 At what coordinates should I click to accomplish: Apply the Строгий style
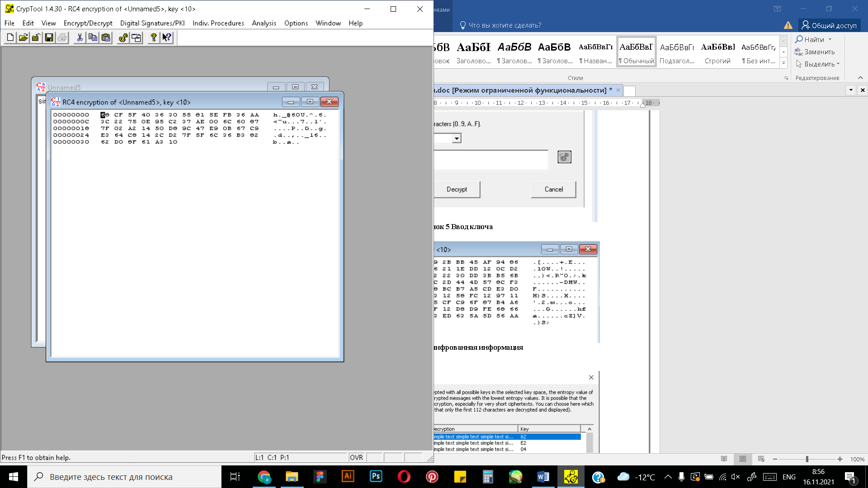(717, 52)
